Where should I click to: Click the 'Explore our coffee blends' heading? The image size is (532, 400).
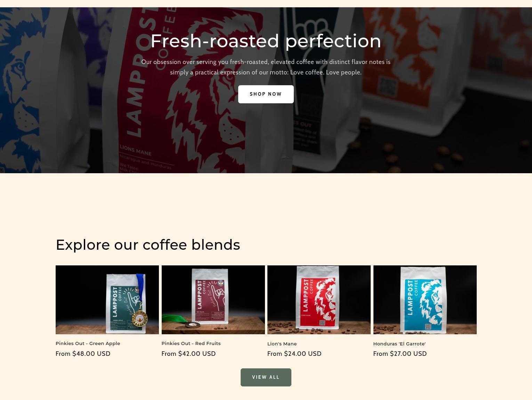148,245
